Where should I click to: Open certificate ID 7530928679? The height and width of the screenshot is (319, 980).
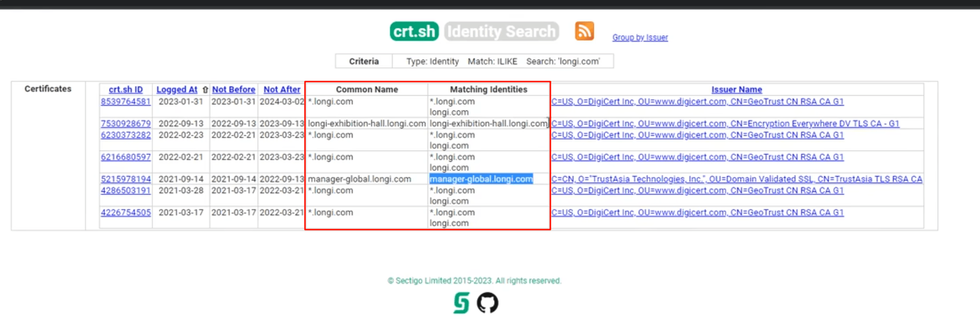click(126, 124)
